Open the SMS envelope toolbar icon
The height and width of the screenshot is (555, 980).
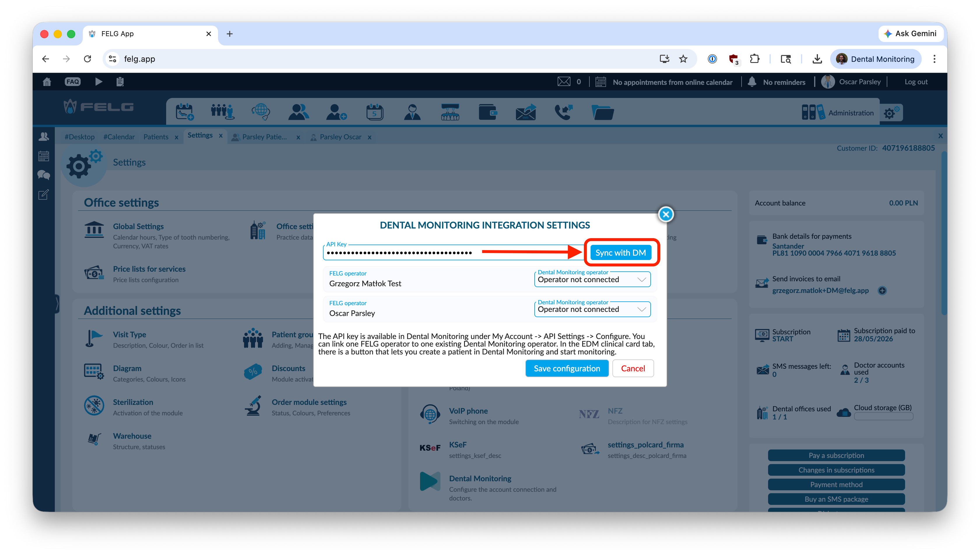tap(526, 112)
